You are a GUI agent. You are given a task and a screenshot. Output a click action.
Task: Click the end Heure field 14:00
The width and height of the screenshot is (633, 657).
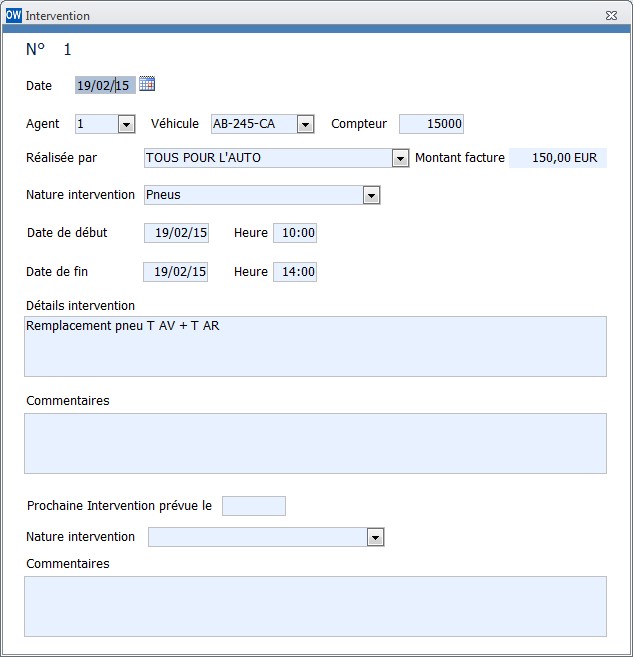click(x=295, y=272)
